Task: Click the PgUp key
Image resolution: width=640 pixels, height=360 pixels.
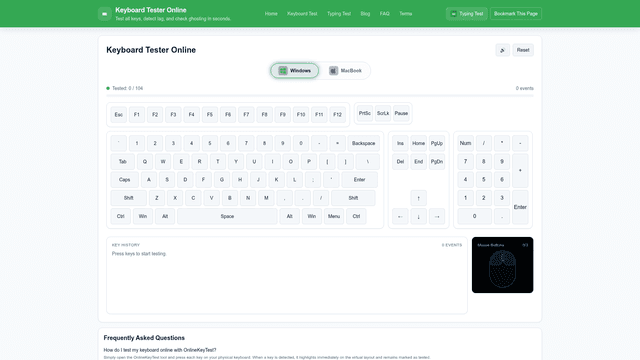Action: 437,143
